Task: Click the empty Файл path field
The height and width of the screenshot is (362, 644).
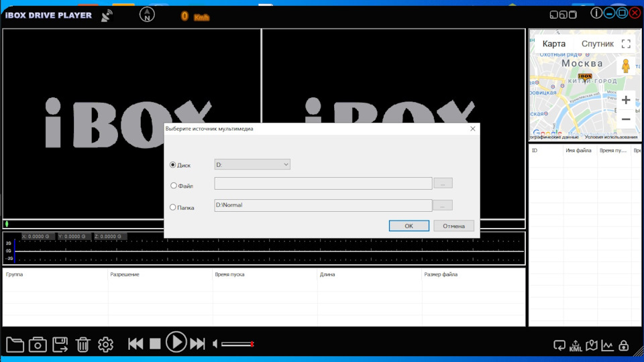Action: pyautogui.click(x=323, y=184)
